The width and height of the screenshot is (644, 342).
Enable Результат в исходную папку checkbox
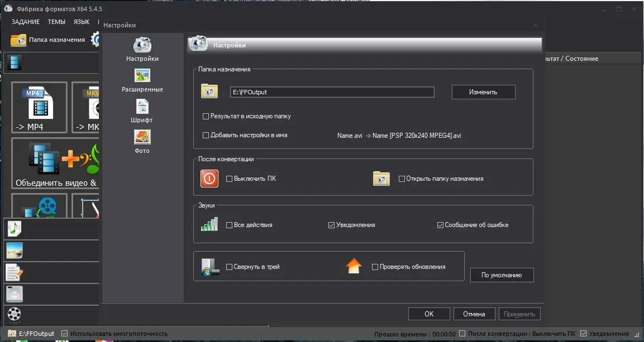(206, 117)
